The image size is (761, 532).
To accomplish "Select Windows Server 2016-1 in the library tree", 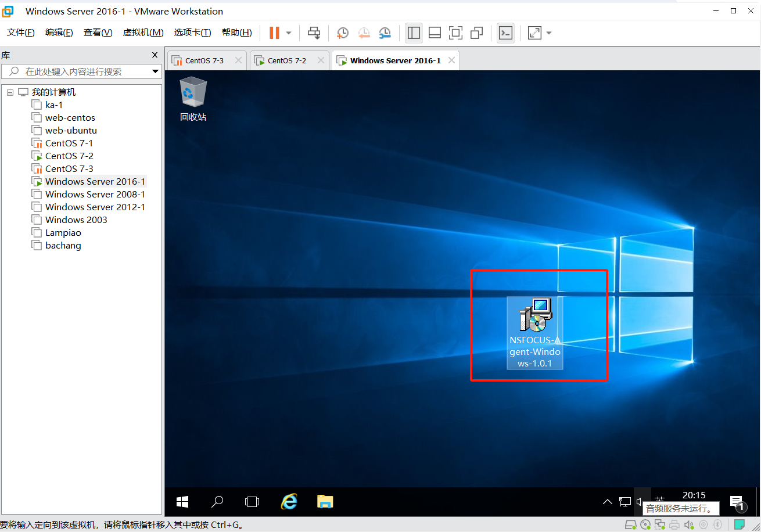I will [x=95, y=182].
